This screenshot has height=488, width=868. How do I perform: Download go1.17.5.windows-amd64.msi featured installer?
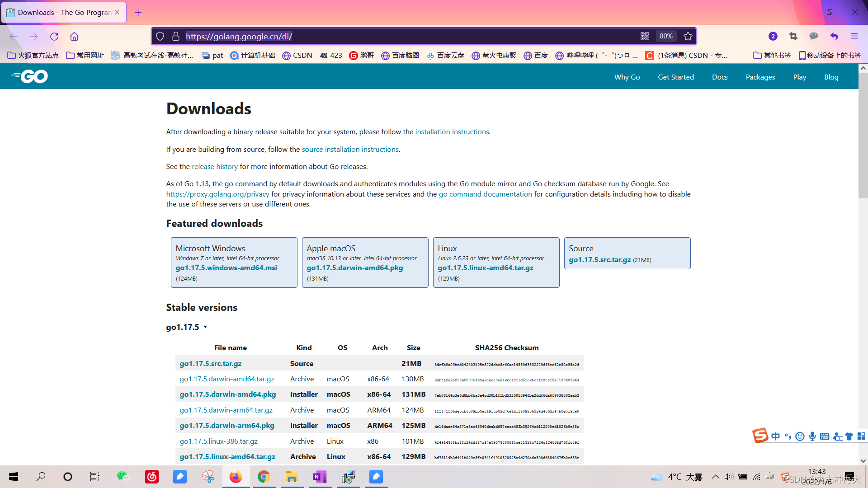tap(226, 268)
